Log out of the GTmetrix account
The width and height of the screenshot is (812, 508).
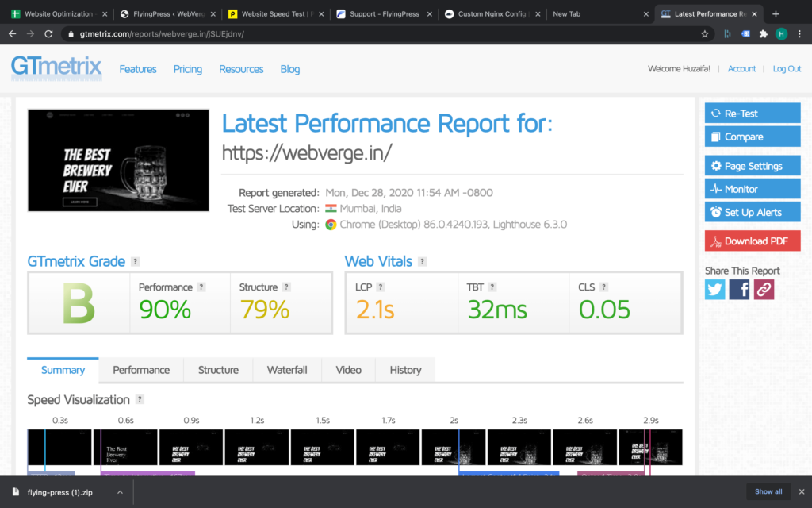coord(786,68)
